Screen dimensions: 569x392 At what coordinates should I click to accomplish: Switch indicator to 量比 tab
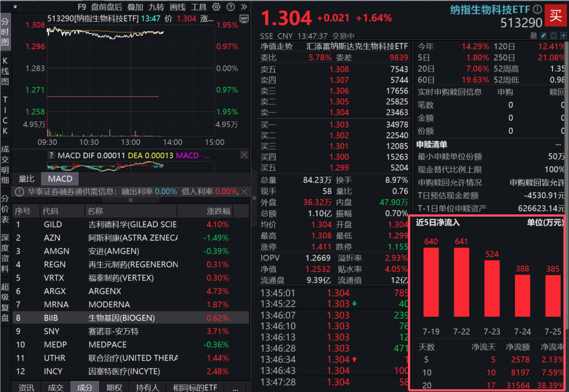(26, 179)
